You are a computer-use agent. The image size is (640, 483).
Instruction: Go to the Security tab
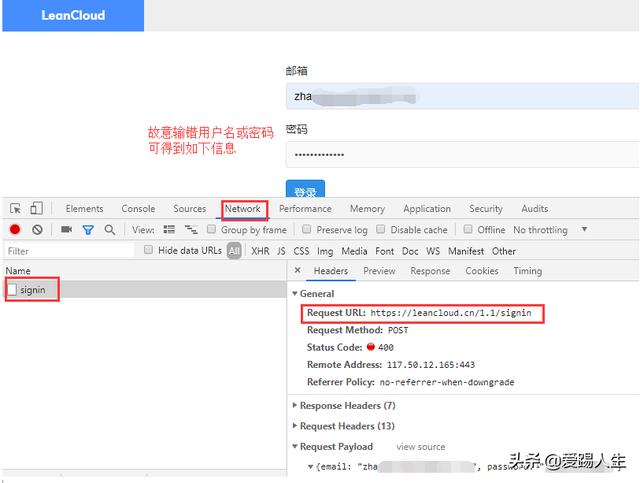pyautogui.click(x=486, y=209)
